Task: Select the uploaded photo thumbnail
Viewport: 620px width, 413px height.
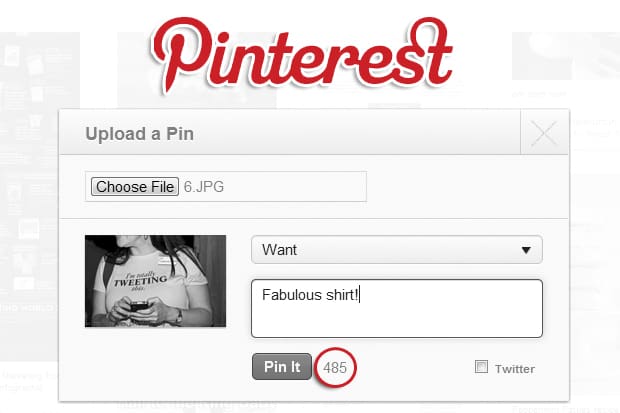Action: pos(155,281)
